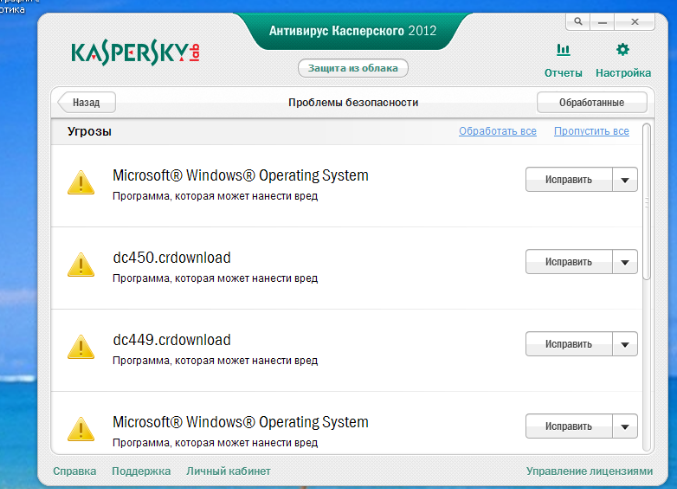Minimize the Kaspersky window
This screenshot has width=677, height=489.
click(602, 22)
